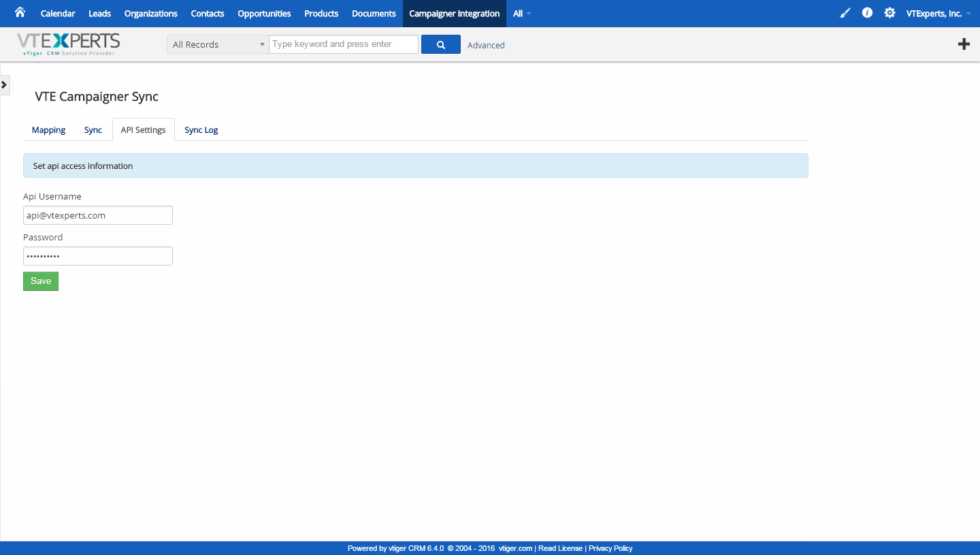
Task: Open the Calendar module
Action: coord(58,14)
